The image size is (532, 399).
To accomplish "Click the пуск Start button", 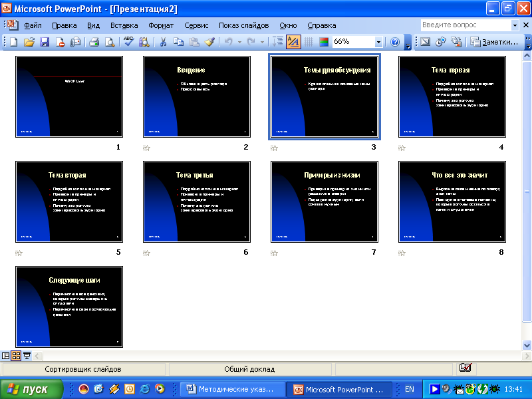I will click(31, 389).
